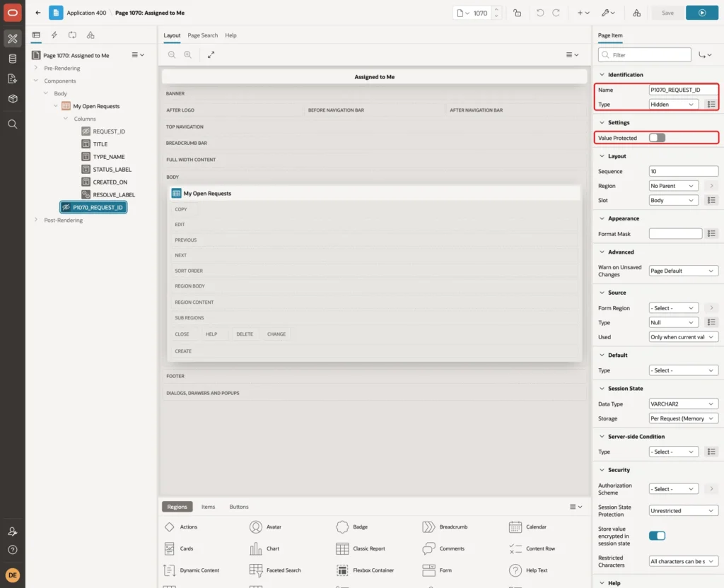Screen dimensions: 724x588
Task: Go back with the left arrow
Action: click(38, 13)
